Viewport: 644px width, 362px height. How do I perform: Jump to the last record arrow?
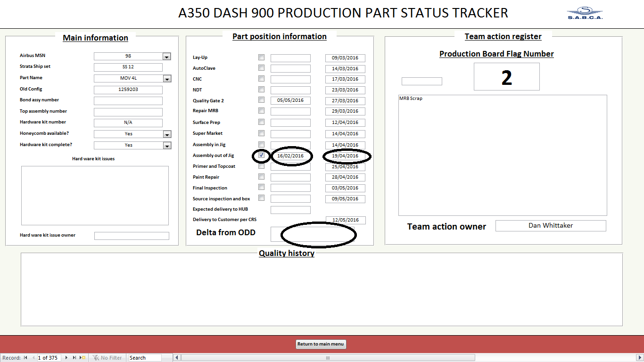pyautogui.click(x=74, y=358)
